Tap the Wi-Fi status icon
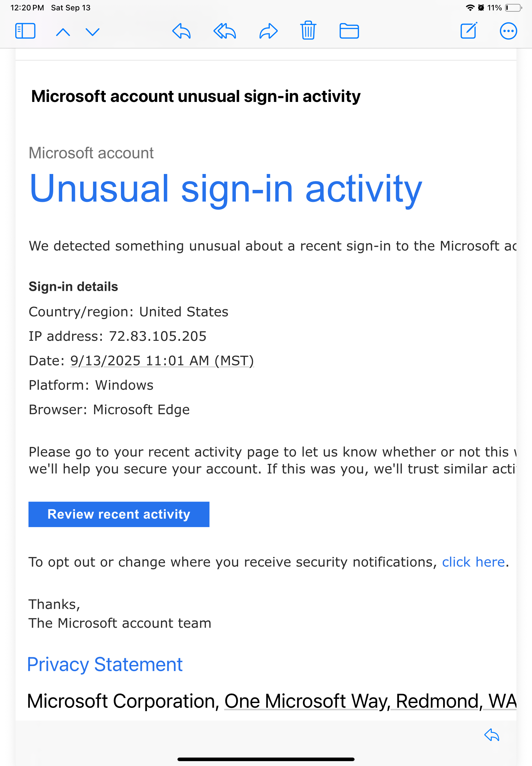 tap(470, 7)
